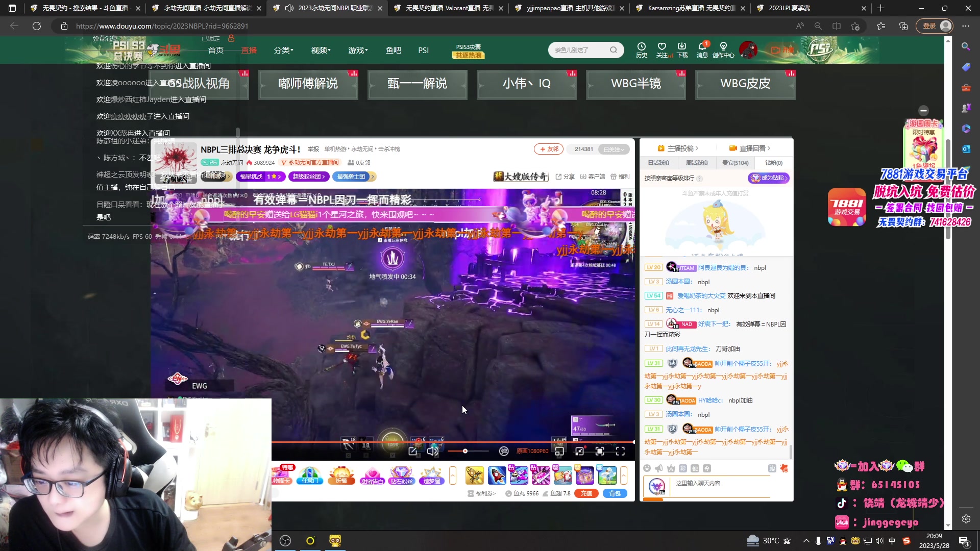Click the 友邻 add button

click(x=549, y=149)
